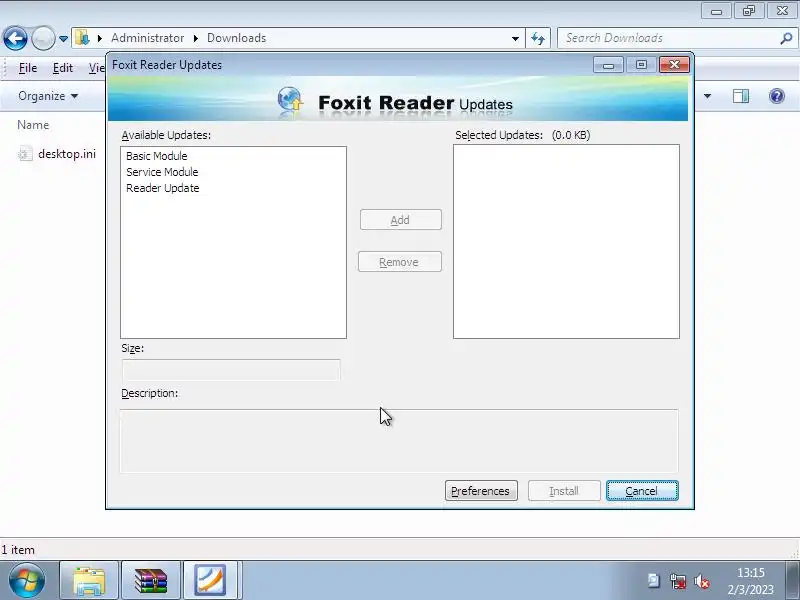Click Downloads in the address path
This screenshot has width=800, height=600.
click(x=236, y=38)
